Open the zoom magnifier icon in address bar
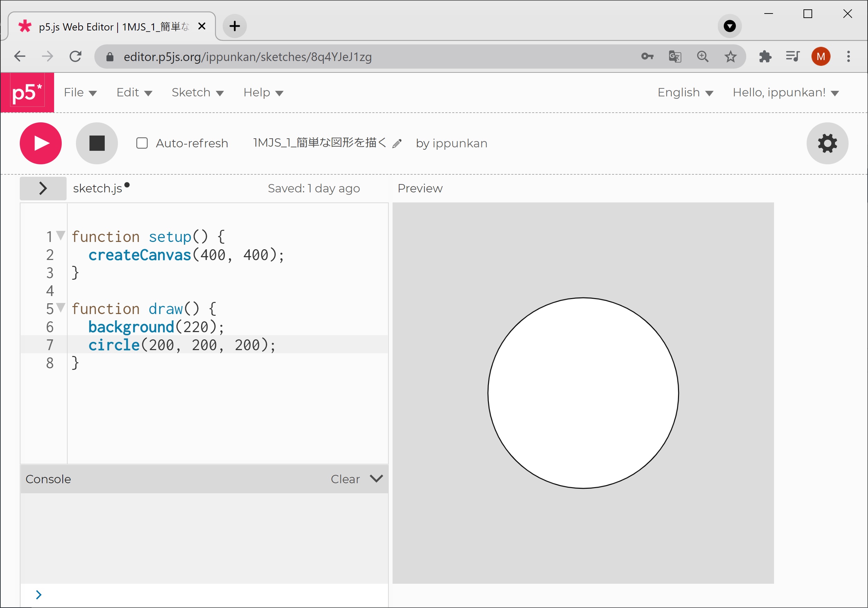Screen dimensions: 868x608 tap(703, 57)
